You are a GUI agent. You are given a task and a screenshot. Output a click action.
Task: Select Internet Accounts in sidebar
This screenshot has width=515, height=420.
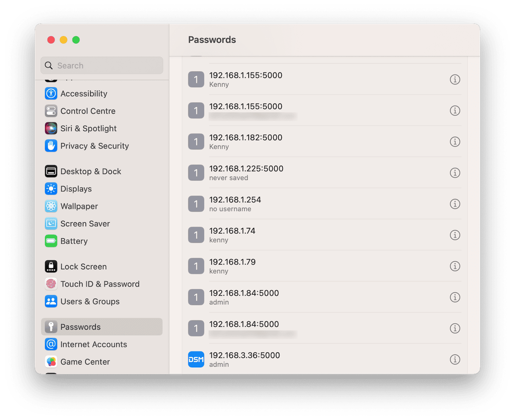[94, 345]
